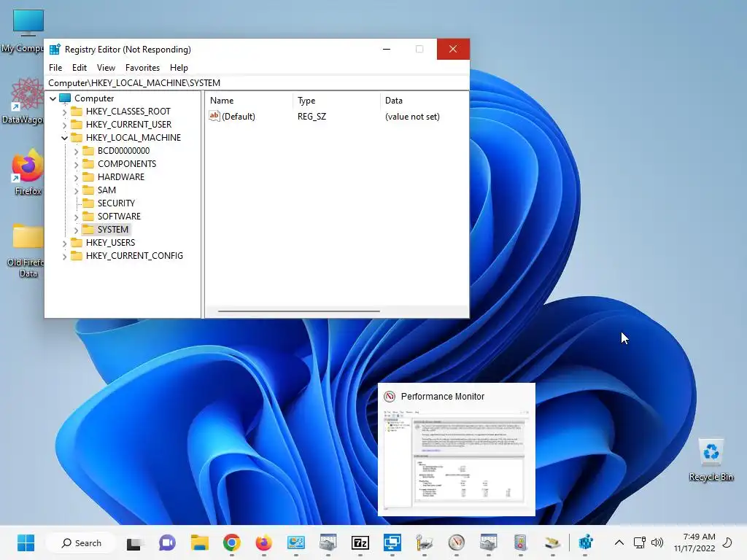Image resolution: width=747 pixels, height=560 pixels.
Task: Click the Registry Editor title bar icon
Action: coord(55,50)
